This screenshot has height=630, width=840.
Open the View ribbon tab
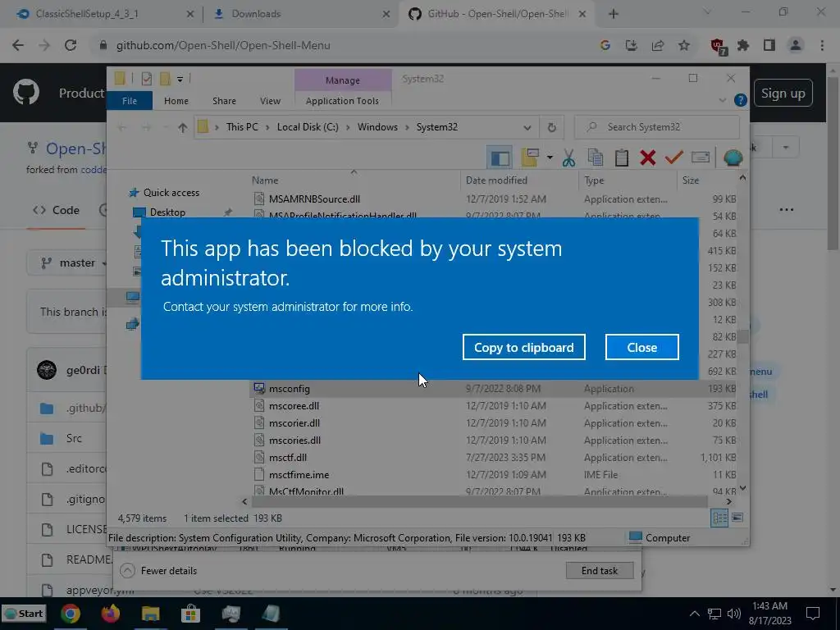tap(270, 101)
